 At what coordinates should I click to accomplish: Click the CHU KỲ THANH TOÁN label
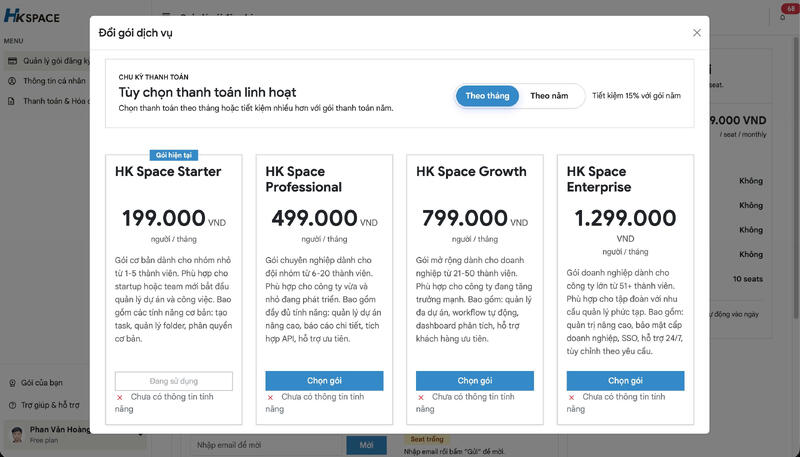click(x=154, y=77)
